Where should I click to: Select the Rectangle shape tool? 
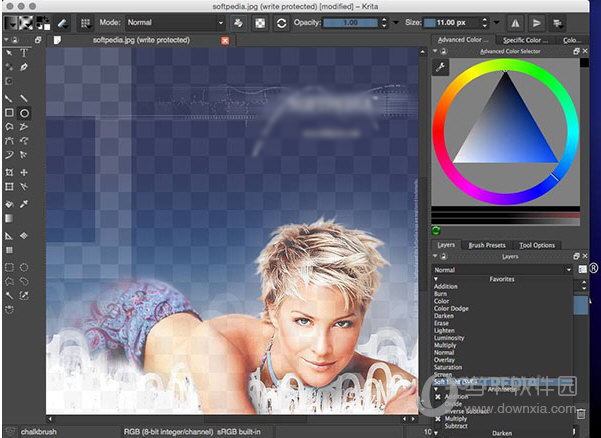coord(9,113)
